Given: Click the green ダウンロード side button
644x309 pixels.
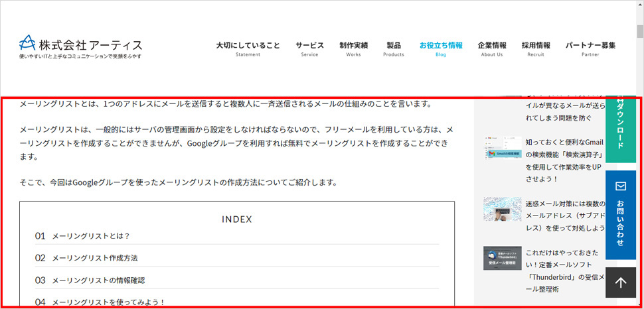Looking at the screenshot, I should 621,130.
